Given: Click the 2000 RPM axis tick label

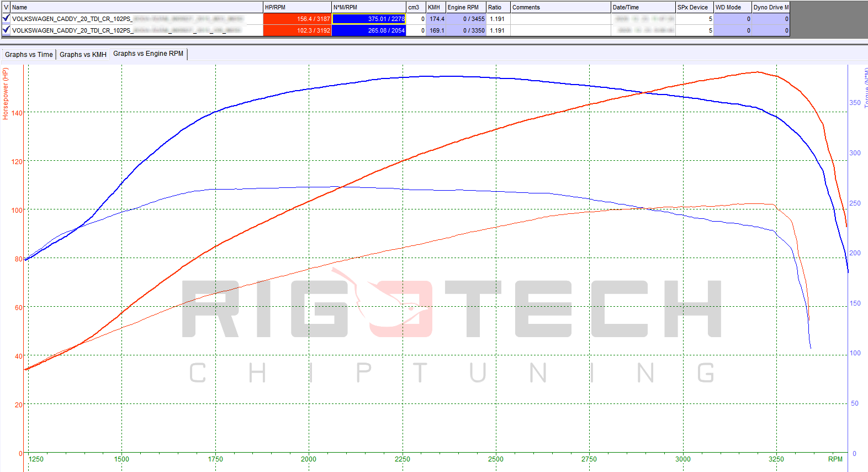Looking at the screenshot, I should 309,459.
